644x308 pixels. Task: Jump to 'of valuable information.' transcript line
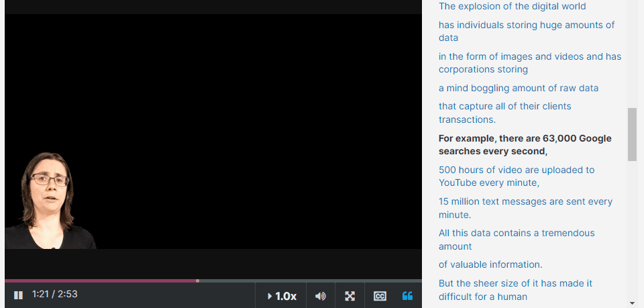[490, 264]
